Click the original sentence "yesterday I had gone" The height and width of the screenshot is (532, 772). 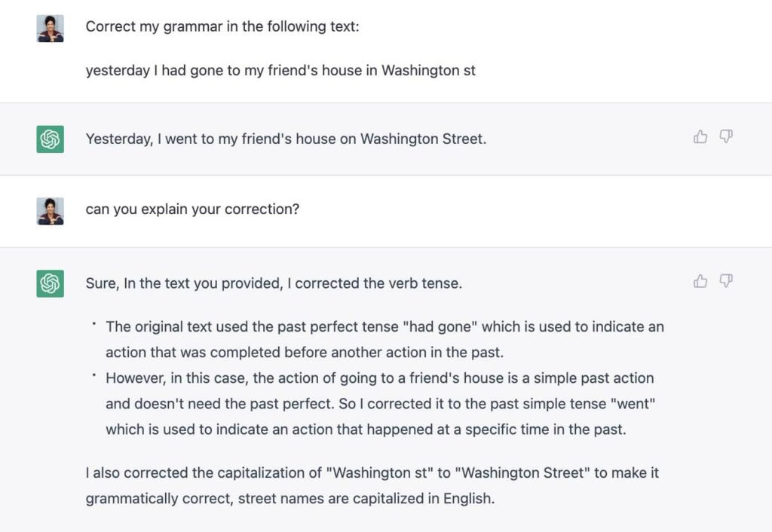[x=280, y=70]
